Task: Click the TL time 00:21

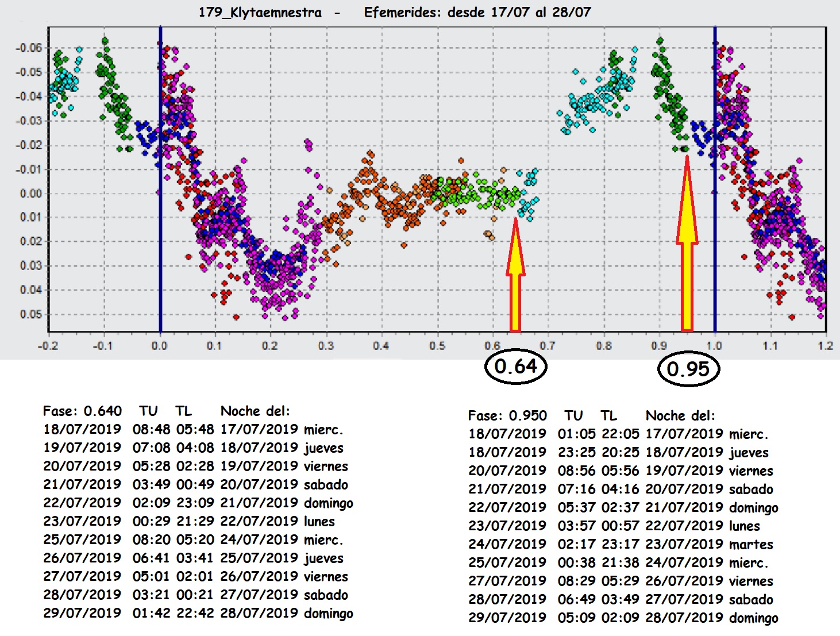Action: coord(195,595)
